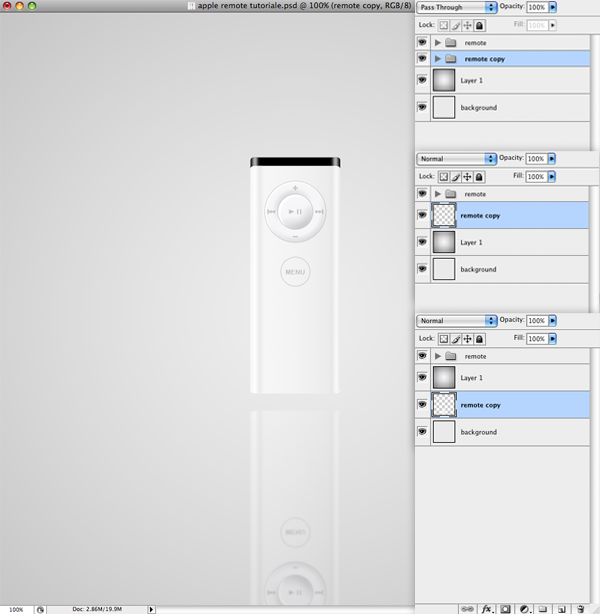
Task: Open the Pass Through blend mode dropdown
Action: coord(457,7)
